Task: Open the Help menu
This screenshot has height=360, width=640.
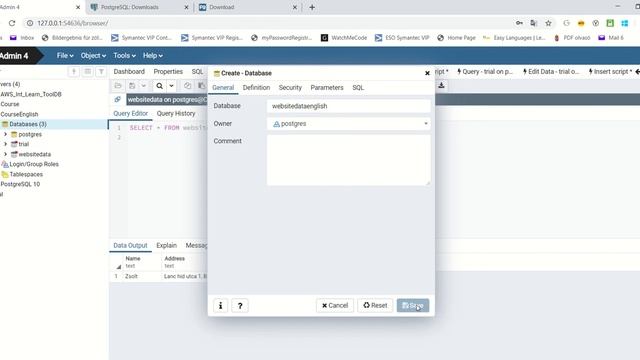Action: [153, 56]
